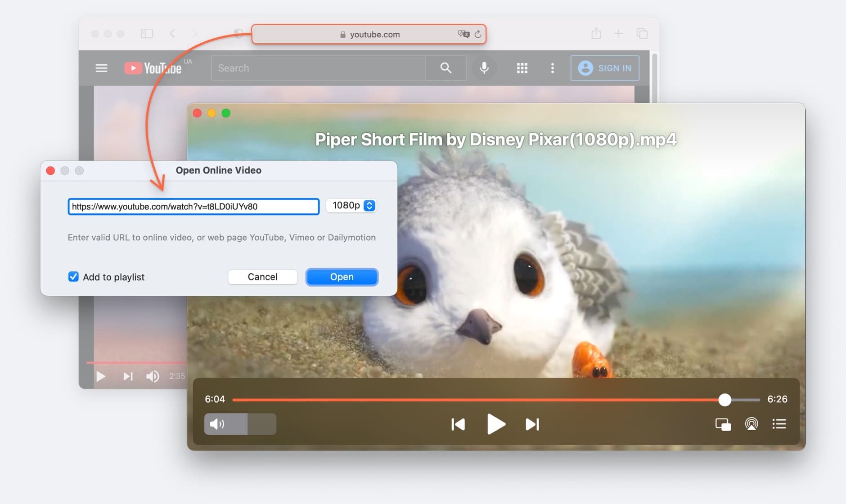Toggle the Safari sidebar button
Screen dimensions: 846x504
coord(147,34)
